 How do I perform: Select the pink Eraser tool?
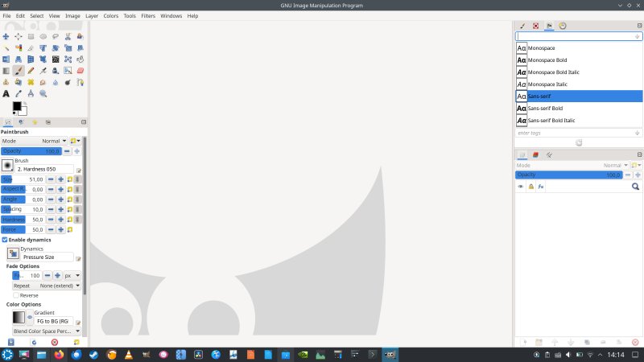point(80,71)
